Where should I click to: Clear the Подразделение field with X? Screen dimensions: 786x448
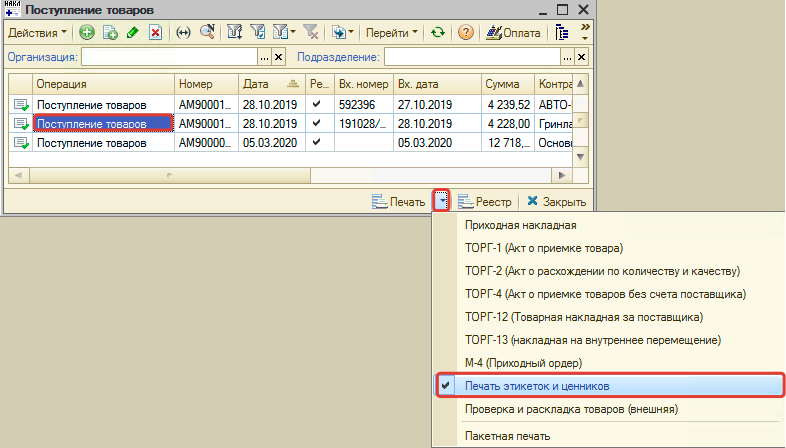coord(581,57)
